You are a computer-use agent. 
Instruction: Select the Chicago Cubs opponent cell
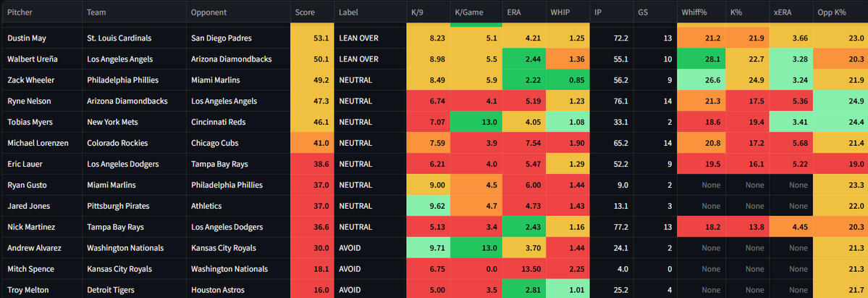coord(238,143)
